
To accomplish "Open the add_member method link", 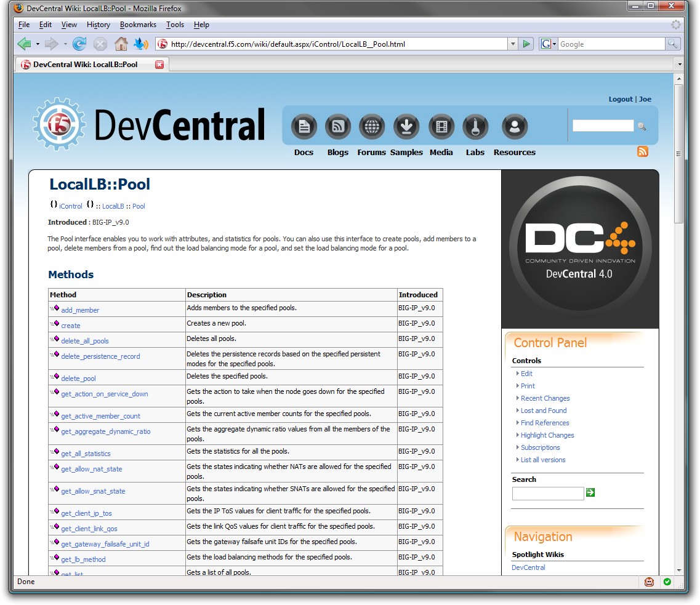I will pos(80,310).
